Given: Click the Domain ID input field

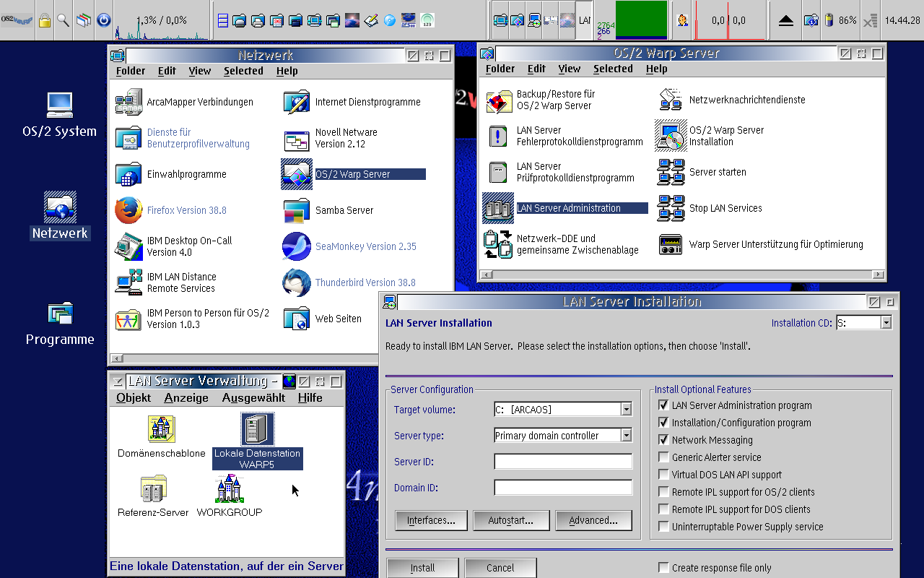Looking at the screenshot, I should (x=563, y=488).
